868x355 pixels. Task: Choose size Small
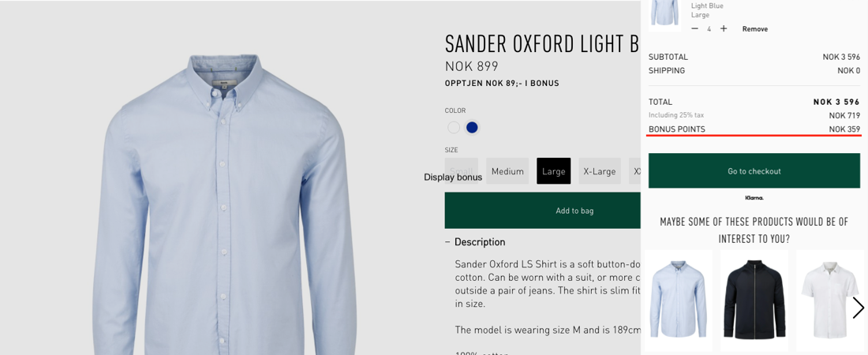461,171
